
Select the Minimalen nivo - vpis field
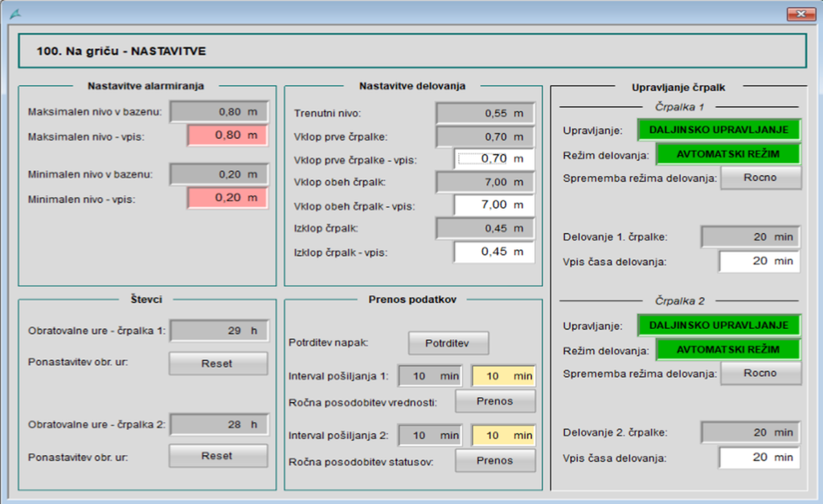click(x=227, y=197)
